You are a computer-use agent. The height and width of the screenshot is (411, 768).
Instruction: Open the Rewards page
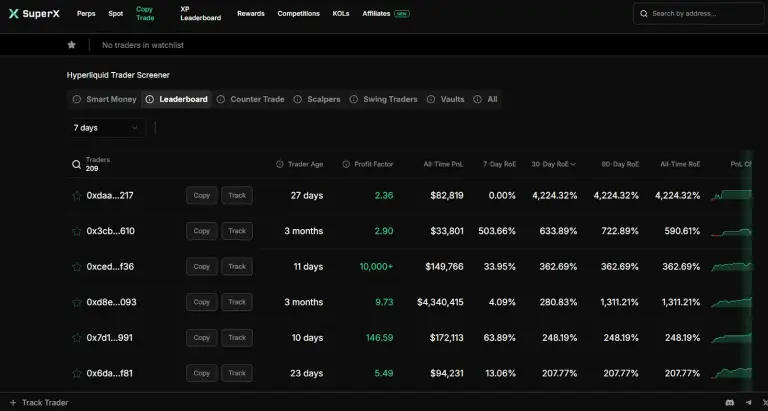pyautogui.click(x=251, y=14)
